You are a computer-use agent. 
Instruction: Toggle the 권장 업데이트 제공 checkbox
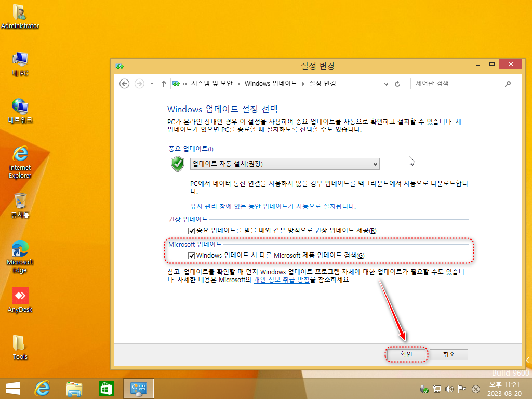pyautogui.click(x=191, y=231)
